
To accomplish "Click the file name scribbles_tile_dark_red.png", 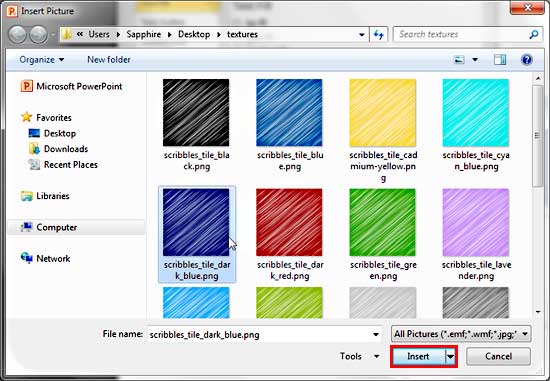I will pos(290,270).
